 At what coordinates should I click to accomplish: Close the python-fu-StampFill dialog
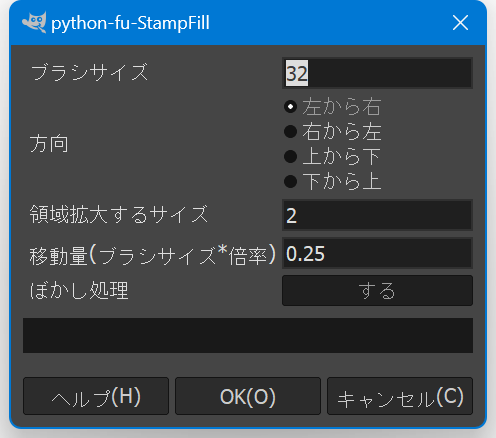coord(460,23)
